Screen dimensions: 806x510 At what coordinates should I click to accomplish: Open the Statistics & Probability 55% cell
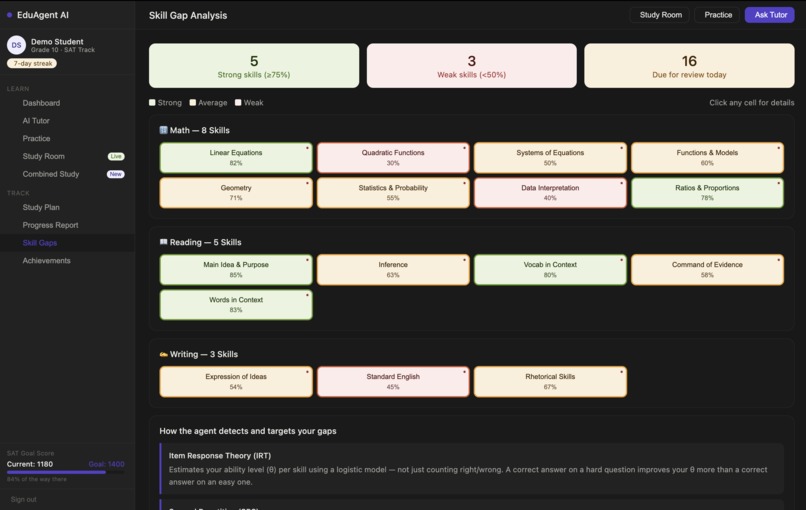point(393,193)
